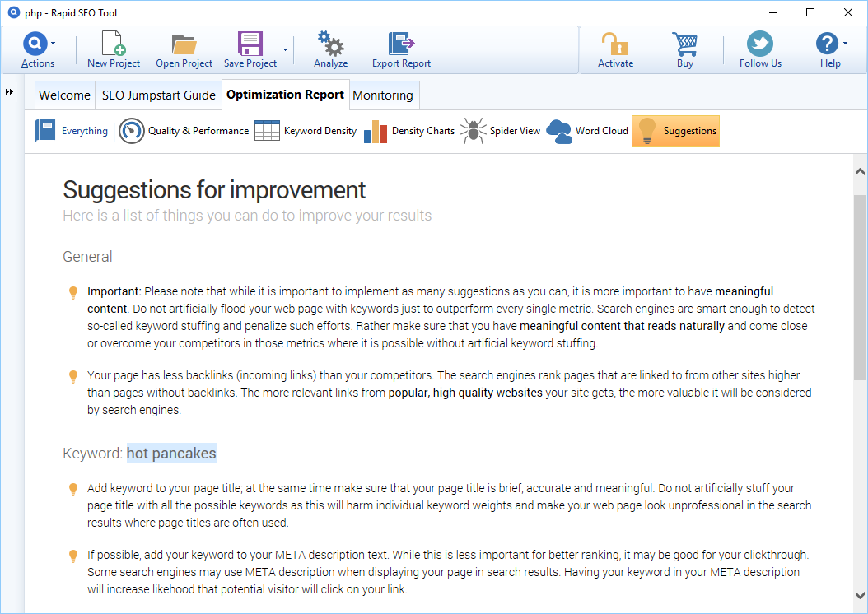The width and height of the screenshot is (868, 614).
Task: Show the Spider View report
Action: point(500,131)
